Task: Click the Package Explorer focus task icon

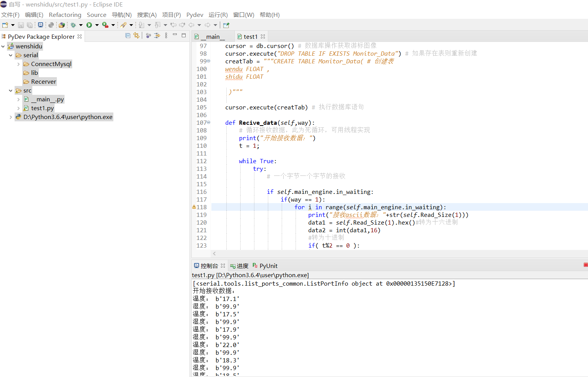Action: (157, 35)
